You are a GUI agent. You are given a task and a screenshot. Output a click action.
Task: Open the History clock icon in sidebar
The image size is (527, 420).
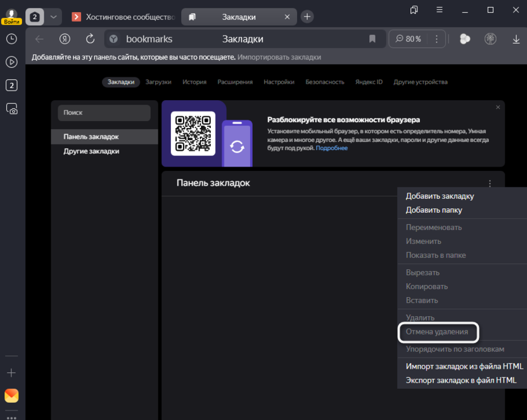pyautogui.click(x=11, y=39)
